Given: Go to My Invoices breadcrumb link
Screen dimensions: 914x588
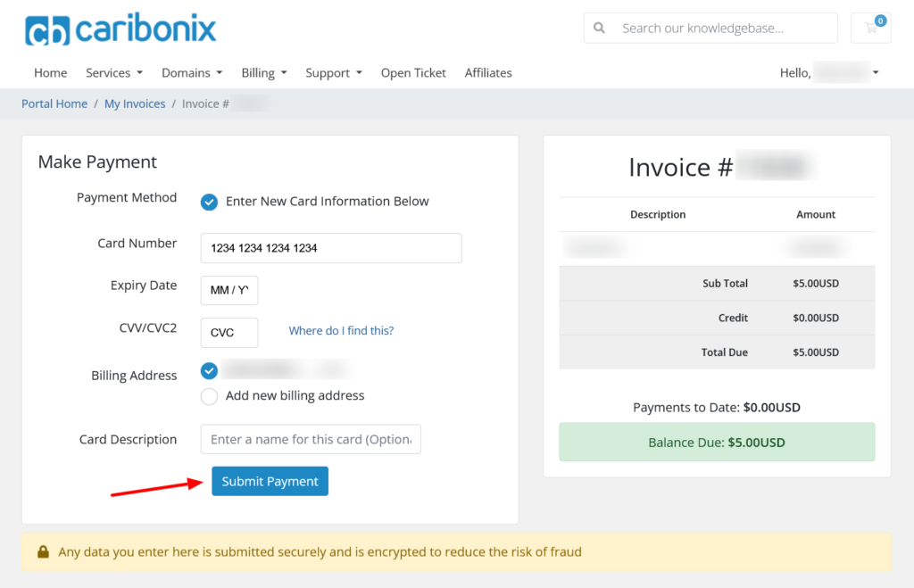Looking at the screenshot, I should tap(135, 104).
